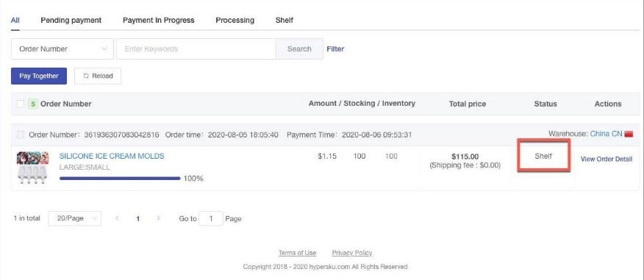Screen dimensions: 644x280
Task: Open the Privacy Policy link
Action: coord(352,253)
